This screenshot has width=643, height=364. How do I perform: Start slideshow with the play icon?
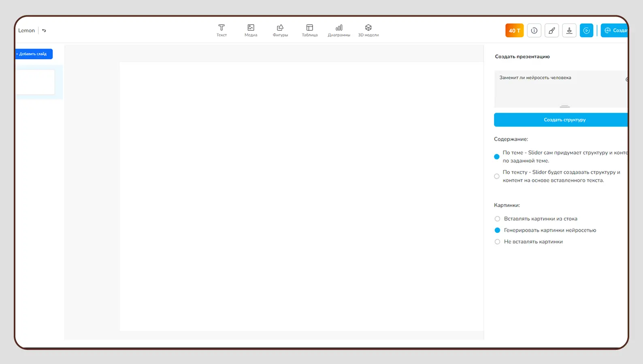pyautogui.click(x=586, y=31)
